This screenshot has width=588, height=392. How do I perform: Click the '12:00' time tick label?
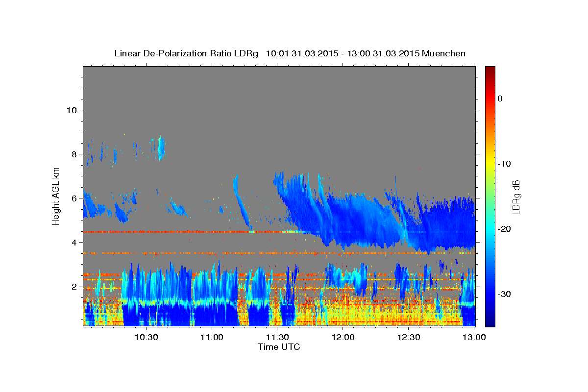click(343, 337)
